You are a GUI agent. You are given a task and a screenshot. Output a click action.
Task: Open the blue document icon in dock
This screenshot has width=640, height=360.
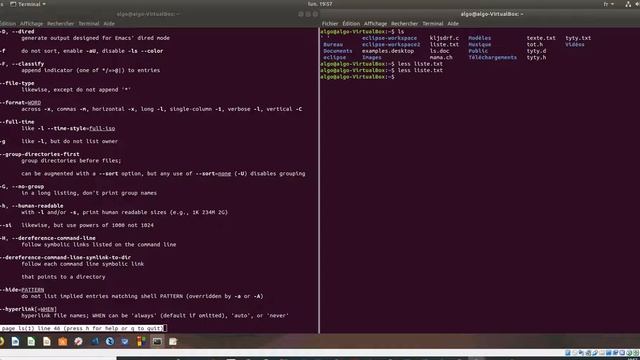click(x=16, y=341)
